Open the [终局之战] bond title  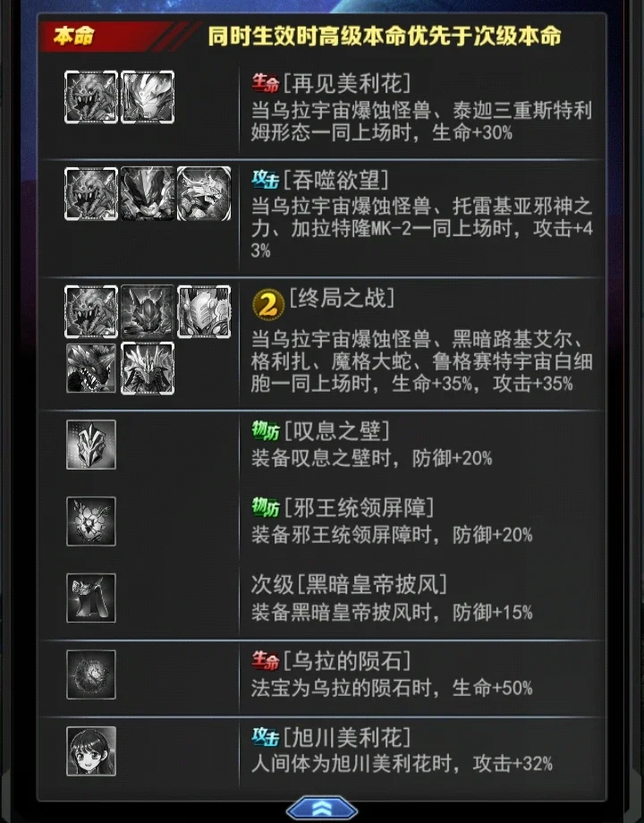coord(342,298)
